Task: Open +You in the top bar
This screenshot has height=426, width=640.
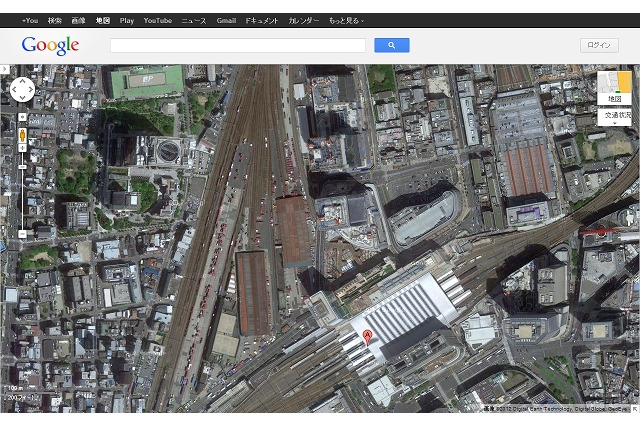Action: (x=30, y=20)
